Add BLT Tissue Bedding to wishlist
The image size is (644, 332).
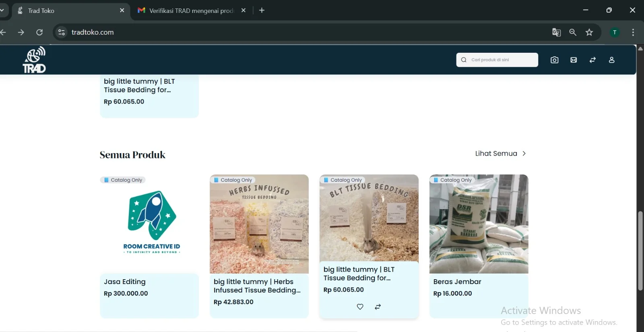pyautogui.click(x=360, y=307)
